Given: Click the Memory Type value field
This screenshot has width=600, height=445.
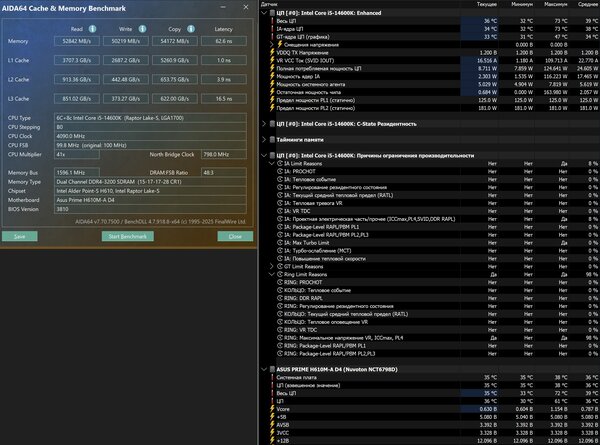Looking at the screenshot, I should 150,182.
